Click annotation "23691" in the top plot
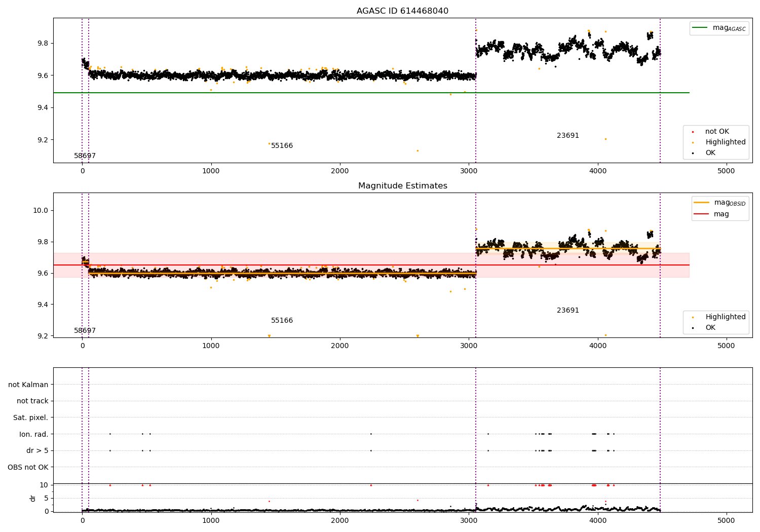 click(567, 136)
